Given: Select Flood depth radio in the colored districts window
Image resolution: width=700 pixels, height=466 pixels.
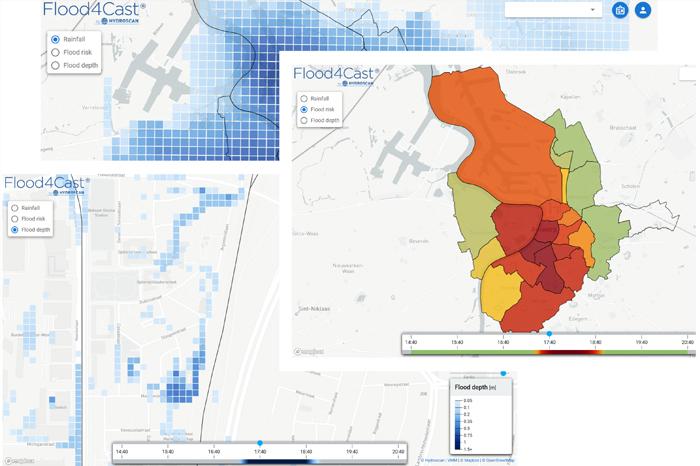Looking at the screenshot, I should 304,121.
